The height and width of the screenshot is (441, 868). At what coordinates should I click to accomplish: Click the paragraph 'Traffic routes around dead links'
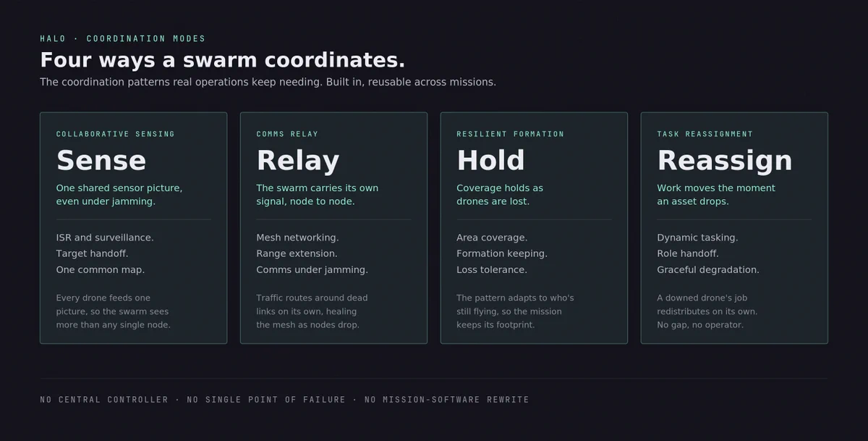tap(312, 311)
